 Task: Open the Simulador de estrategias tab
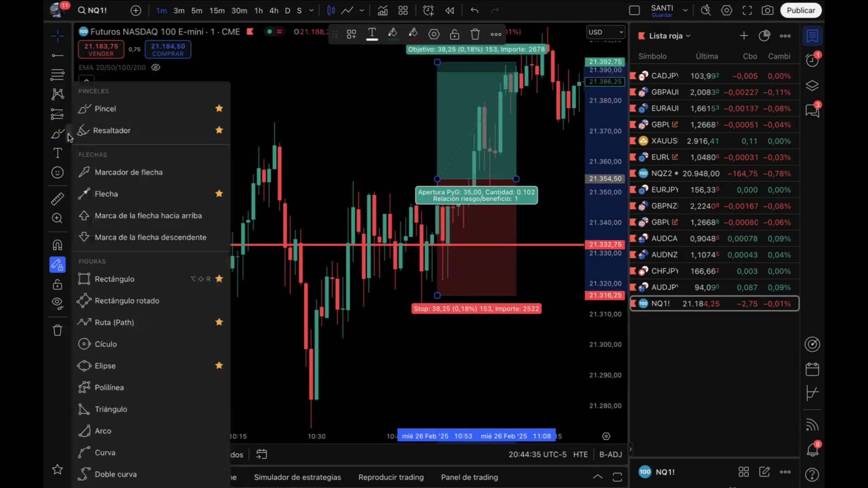click(x=297, y=477)
